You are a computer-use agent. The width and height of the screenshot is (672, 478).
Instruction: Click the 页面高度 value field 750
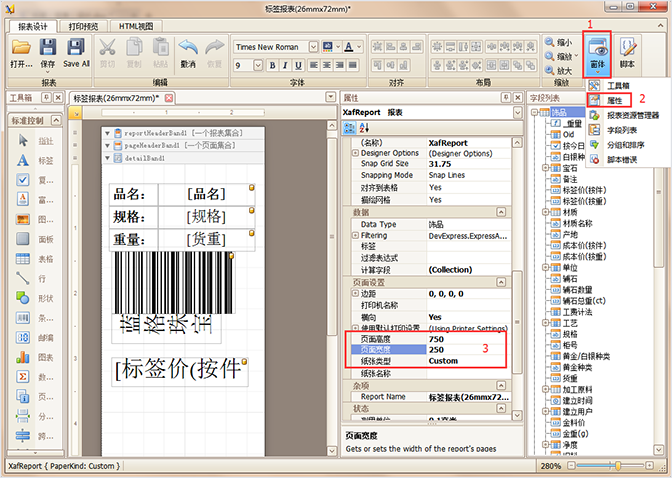(468, 339)
